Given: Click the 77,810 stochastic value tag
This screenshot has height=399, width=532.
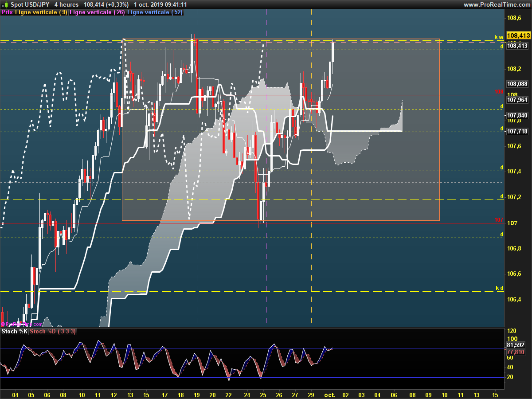Looking at the screenshot, I should (516, 352).
